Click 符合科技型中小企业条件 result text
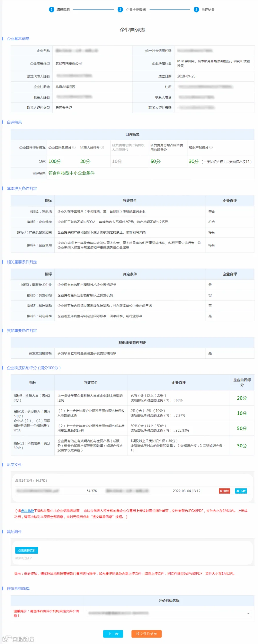Screen dimensions: 258x644 click(x=71, y=173)
